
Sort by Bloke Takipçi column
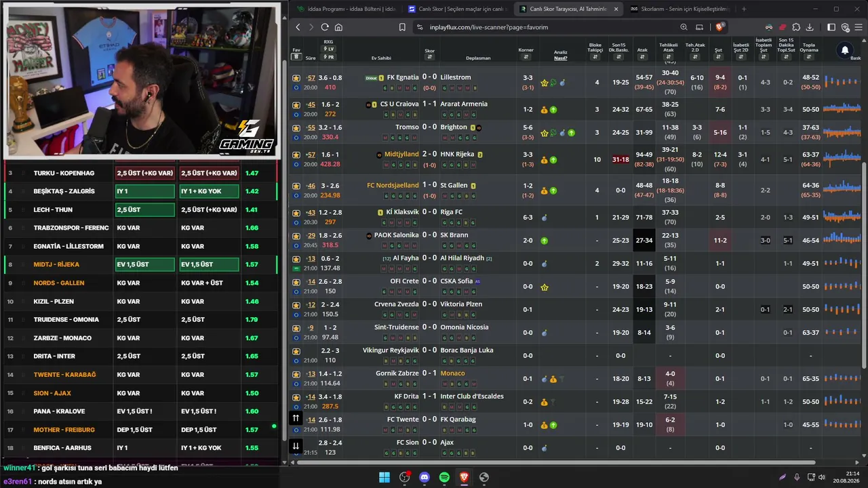(595, 58)
